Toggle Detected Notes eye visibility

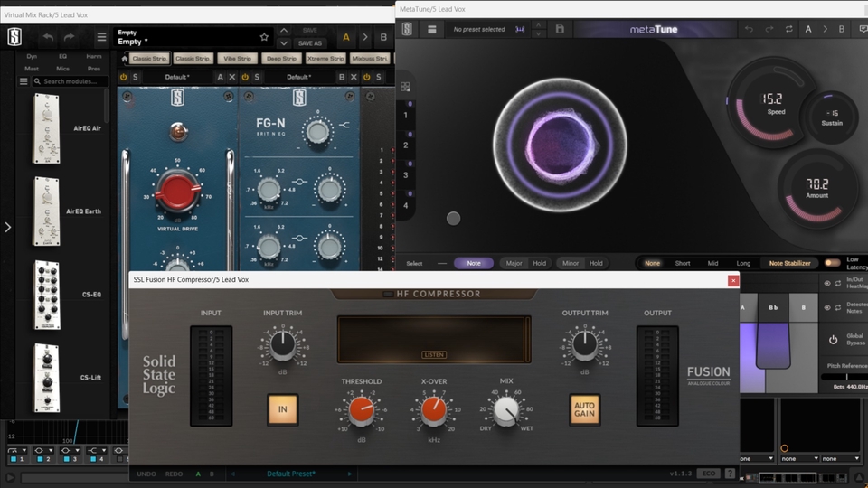pos(827,307)
